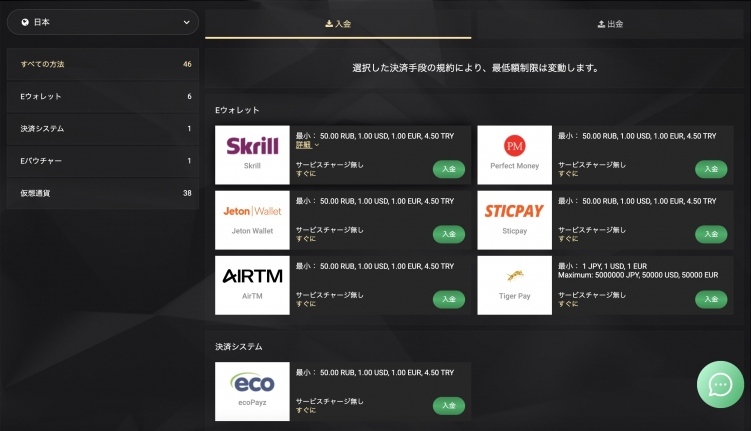Screen dimensions: 751x431
Task: Select Eウォレット category in sidebar
Action: [x=102, y=96]
